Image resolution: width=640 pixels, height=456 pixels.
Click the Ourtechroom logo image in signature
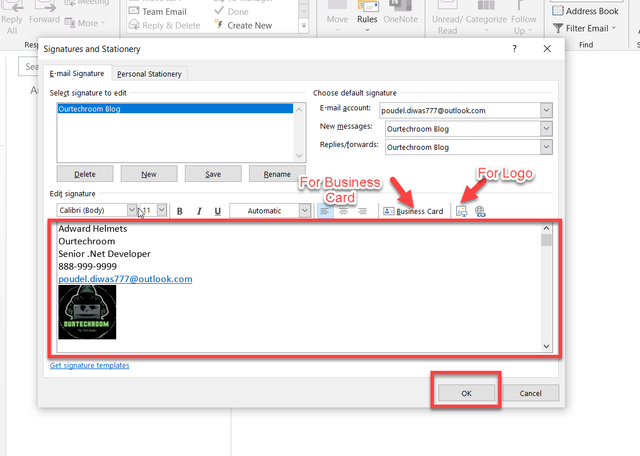click(x=87, y=312)
